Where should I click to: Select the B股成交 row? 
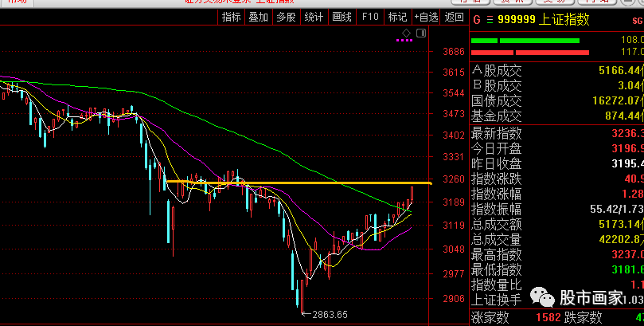pos(557,85)
